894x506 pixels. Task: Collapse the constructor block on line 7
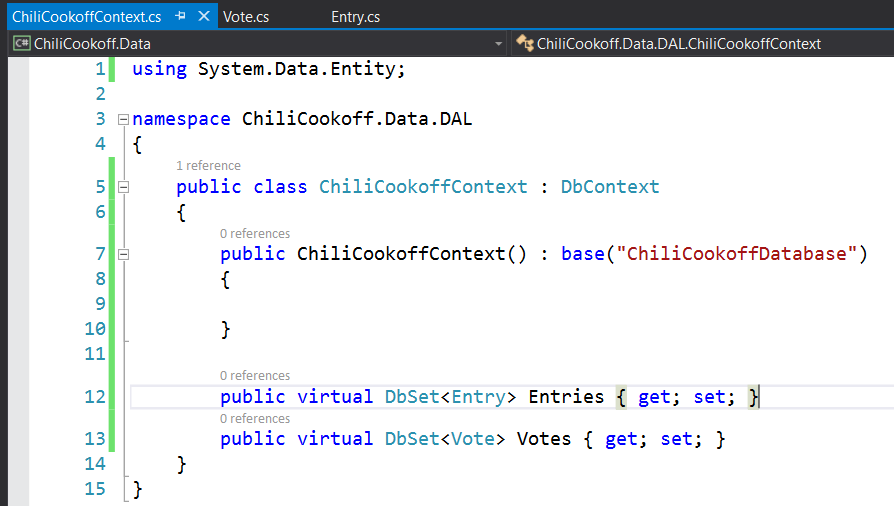coord(123,254)
